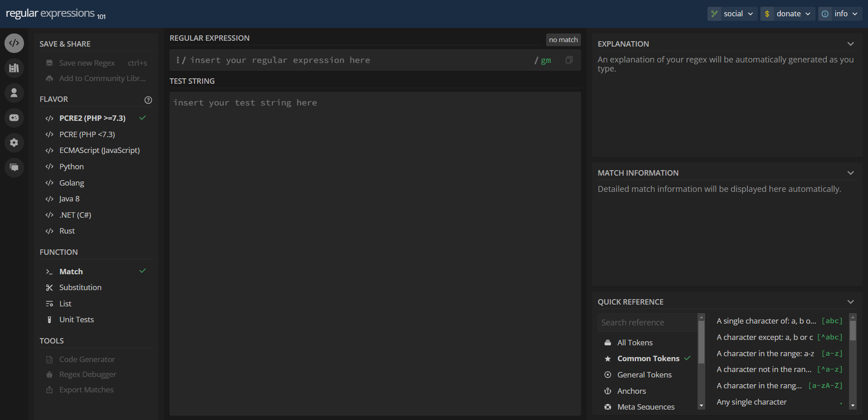The height and width of the screenshot is (420, 868).
Task: Click the Match terminal prompt icon
Action: pos(50,272)
